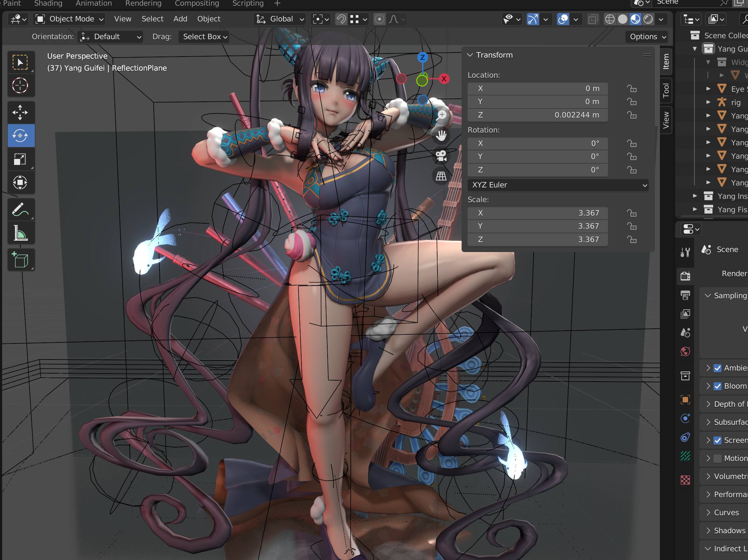Image resolution: width=748 pixels, height=560 pixels.
Task: Open the sidebar View tab
Action: point(666,120)
